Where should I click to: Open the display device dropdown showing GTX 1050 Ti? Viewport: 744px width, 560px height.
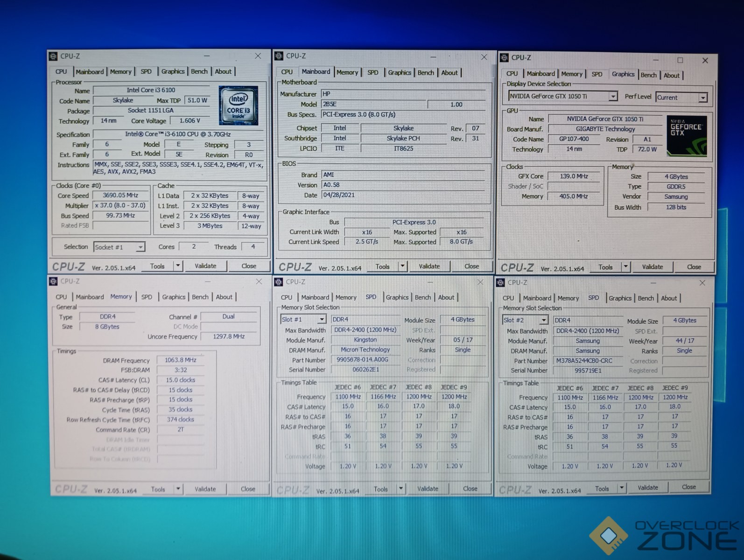click(x=613, y=96)
